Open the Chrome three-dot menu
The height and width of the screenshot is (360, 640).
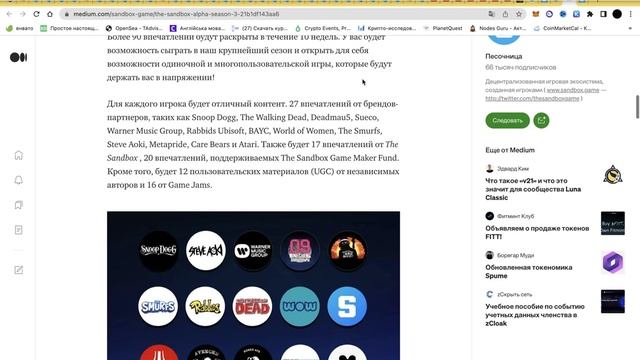(x=631, y=14)
